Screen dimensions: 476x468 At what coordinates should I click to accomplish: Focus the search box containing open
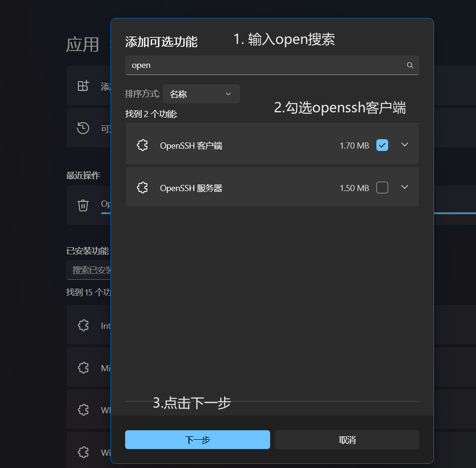pos(272,65)
